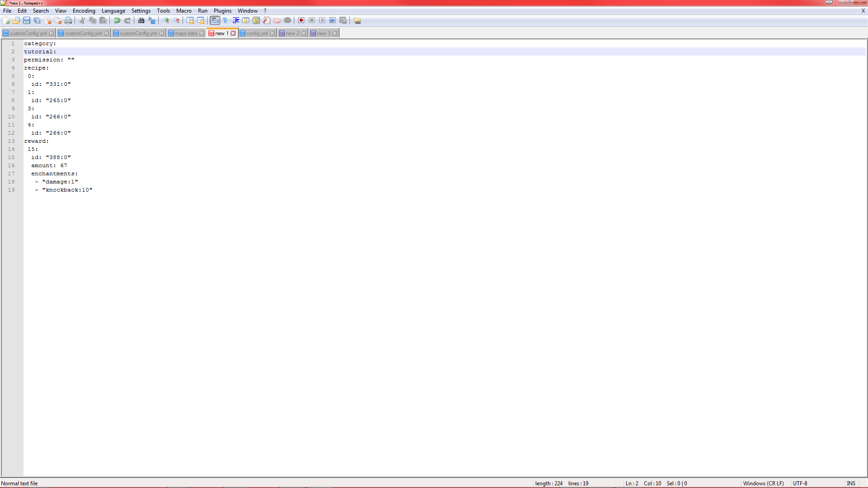Click Windows (CR LF) in status bar
Screen dimensions: 868x488
(x=764, y=483)
